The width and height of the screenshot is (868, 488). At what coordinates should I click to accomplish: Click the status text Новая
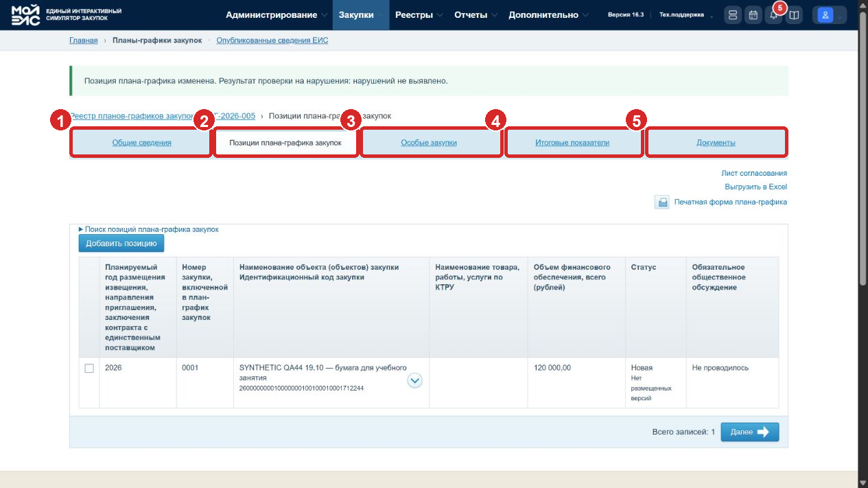click(642, 368)
